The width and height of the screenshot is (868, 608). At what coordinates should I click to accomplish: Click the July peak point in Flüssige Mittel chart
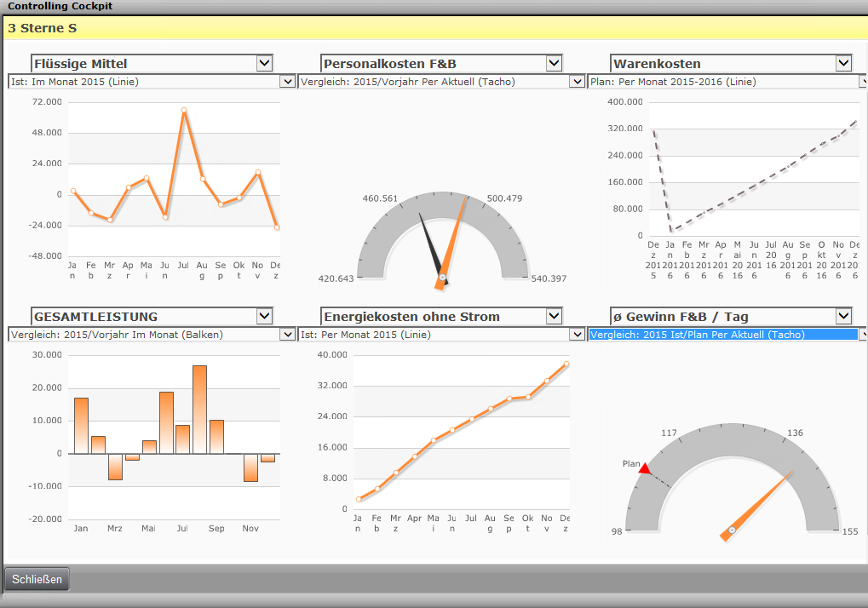[184, 111]
